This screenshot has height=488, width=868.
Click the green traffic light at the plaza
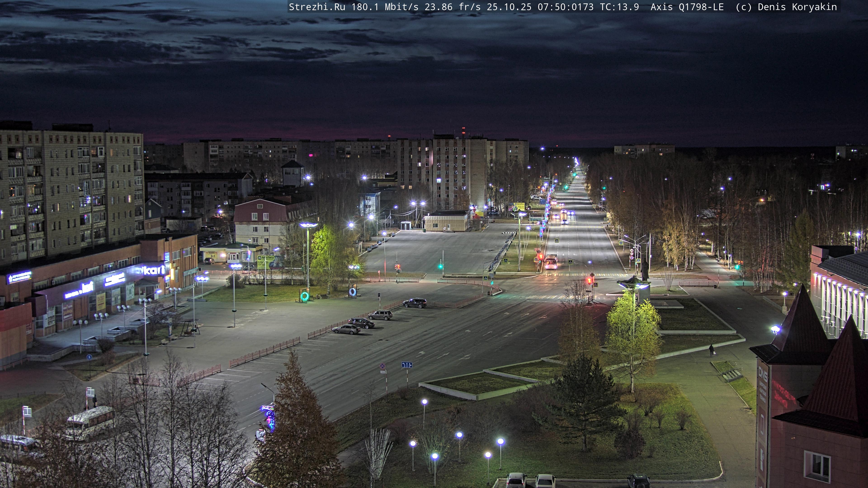[440, 266]
